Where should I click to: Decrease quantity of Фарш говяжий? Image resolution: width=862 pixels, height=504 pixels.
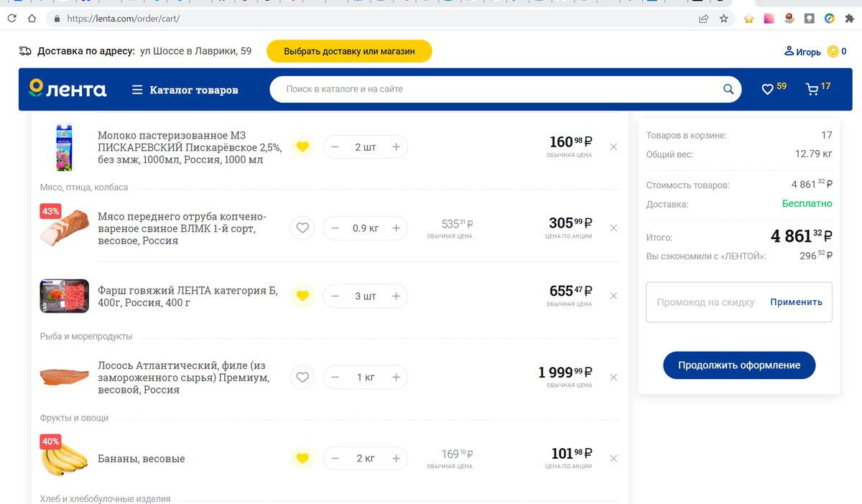pos(335,296)
